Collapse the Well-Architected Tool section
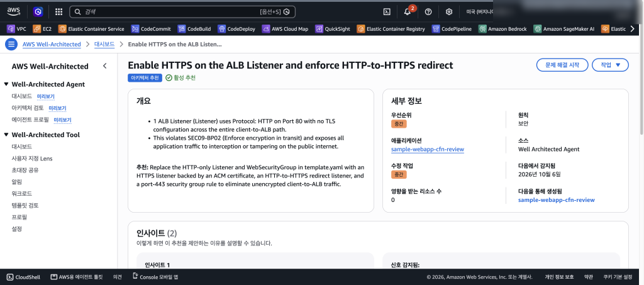 (6, 135)
